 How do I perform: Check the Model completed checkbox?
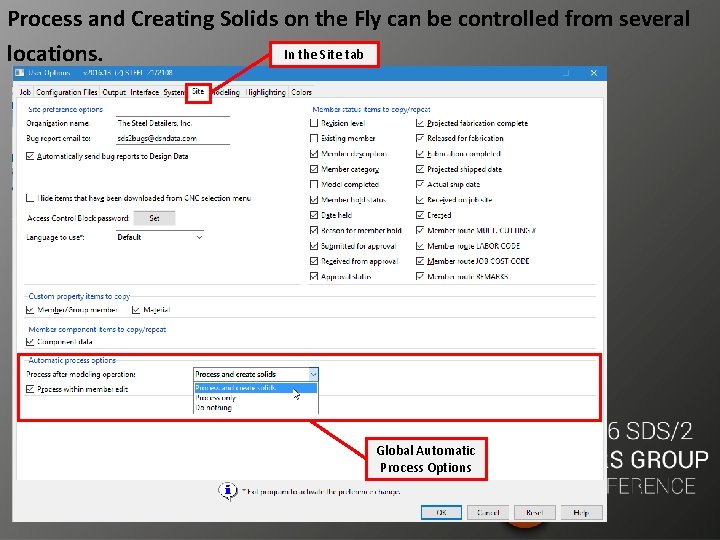click(314, 184)
